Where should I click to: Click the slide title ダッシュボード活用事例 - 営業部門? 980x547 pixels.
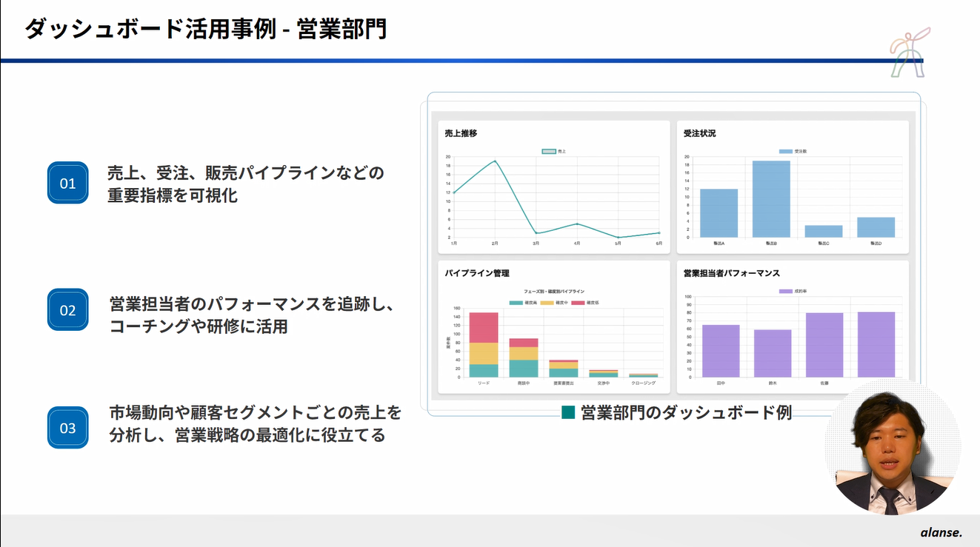tap(206, 29)
